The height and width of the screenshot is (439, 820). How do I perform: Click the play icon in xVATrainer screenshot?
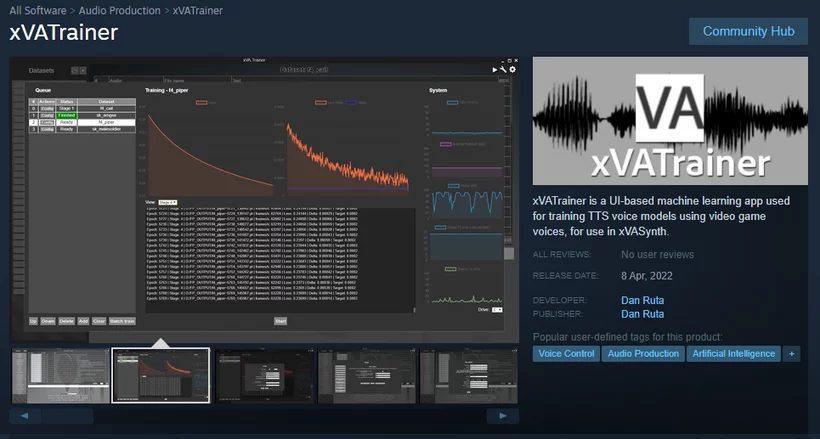coord(495,70)
